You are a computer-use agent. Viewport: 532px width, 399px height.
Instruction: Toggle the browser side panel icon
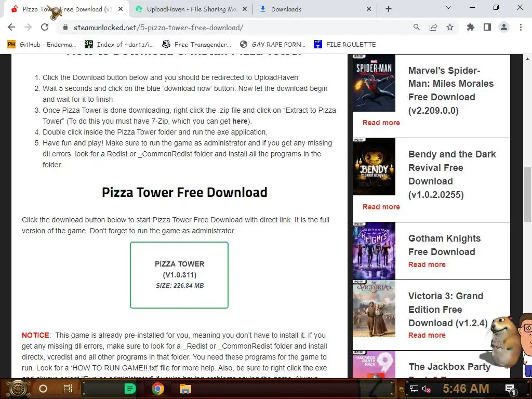tap(487, 28)
